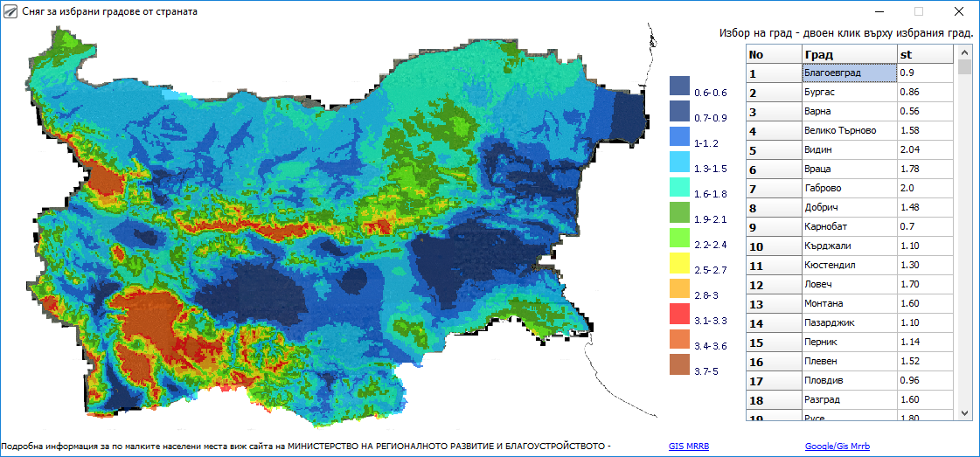Click the 1.3-1.5 light blue legend swatch
Image resolution: width=980 pixels, height=457 pixels.
[x=679, y=162]
